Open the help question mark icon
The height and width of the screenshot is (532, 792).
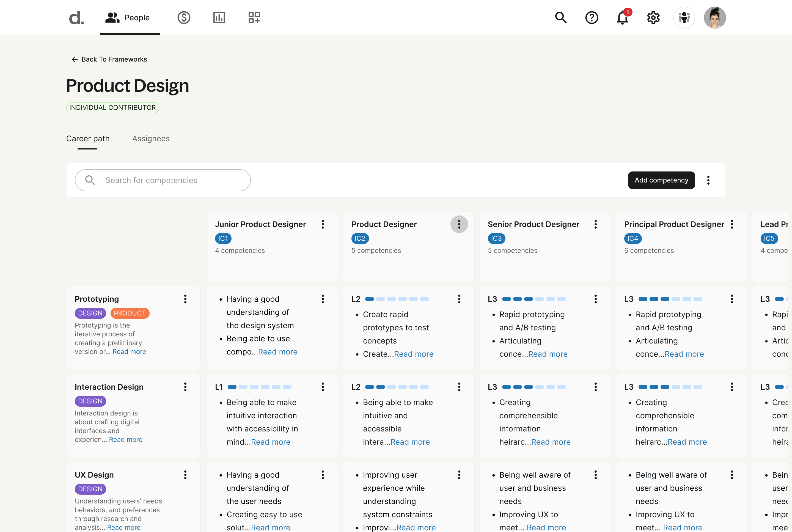(591, 18)
